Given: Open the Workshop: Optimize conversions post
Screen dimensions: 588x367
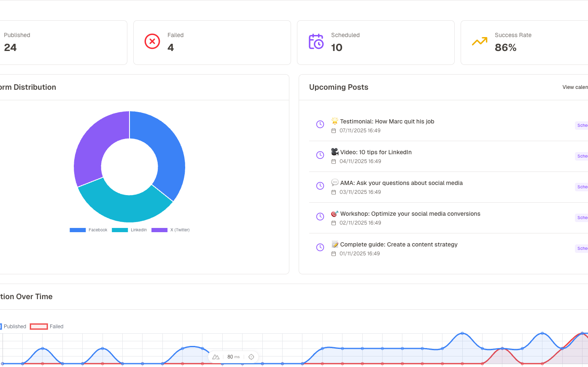Looking at the screenshot, I should pos(410,214).
